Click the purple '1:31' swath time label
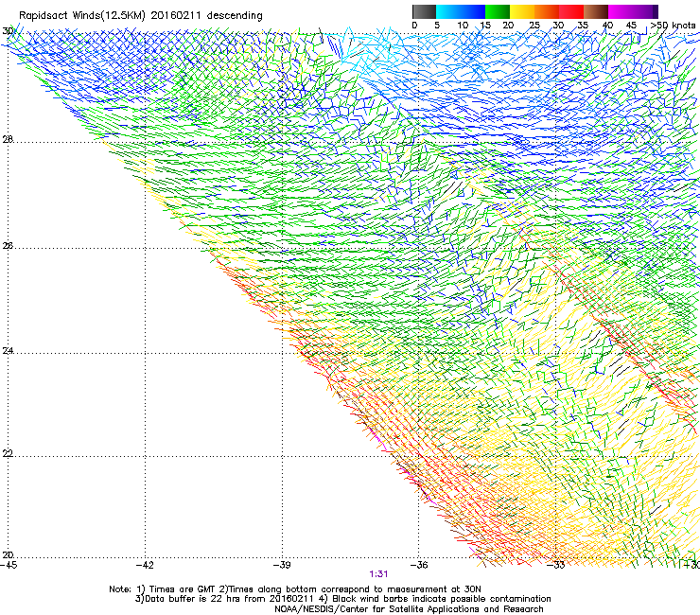This screenshot has width=700, height=615. click(378, 574)
